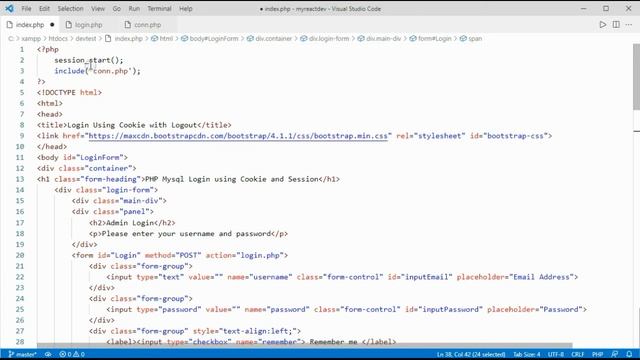Minimize the Visual Studio Code window

tap(584, 9)
